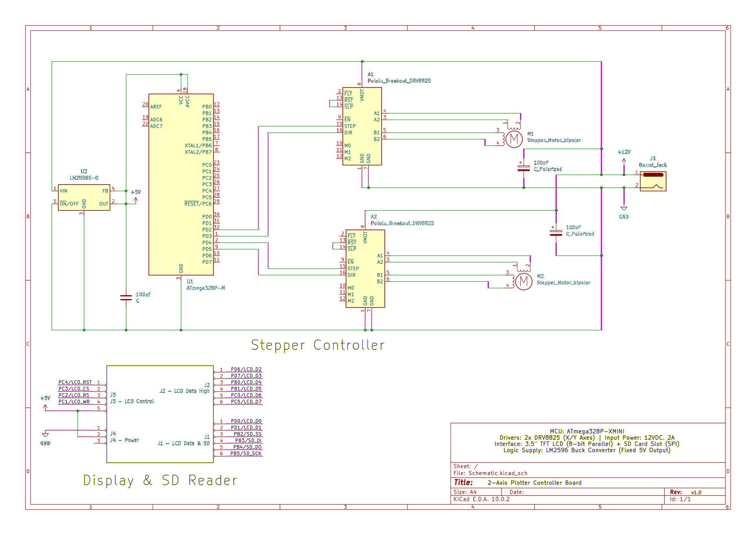The image size is (756, 535).
Task: Select net label PB4/SD_DO
Action: click(x=247, y=447)
